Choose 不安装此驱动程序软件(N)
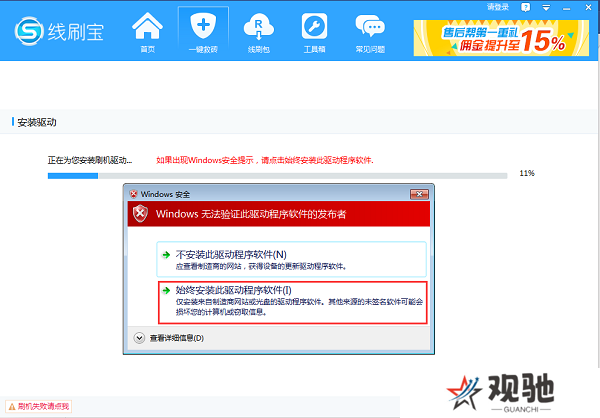The width and height of the screenshot is (600, 418). pyautogui.click(x=291, y=259)
